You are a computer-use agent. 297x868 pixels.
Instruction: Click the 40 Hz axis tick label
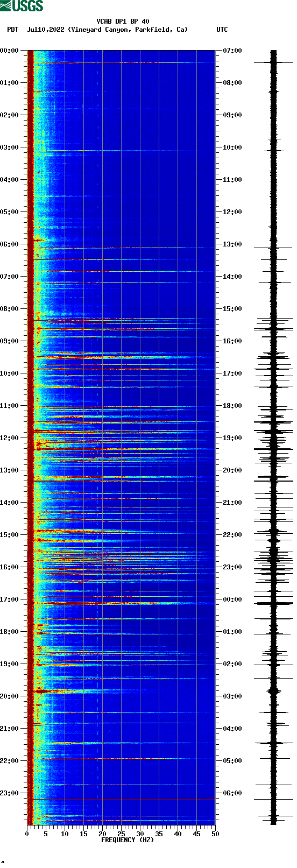(x=178, y=834)
